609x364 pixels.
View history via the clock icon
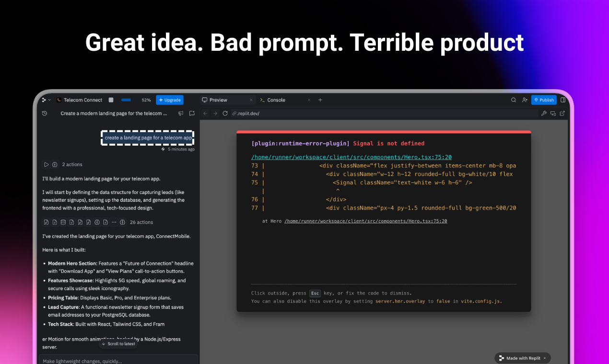point(45,114)
